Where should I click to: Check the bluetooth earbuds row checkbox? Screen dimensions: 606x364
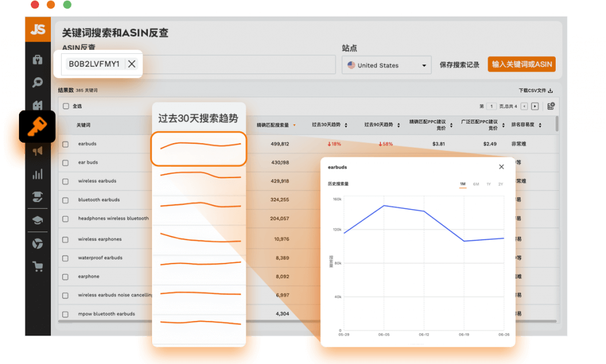coord(65,200)
